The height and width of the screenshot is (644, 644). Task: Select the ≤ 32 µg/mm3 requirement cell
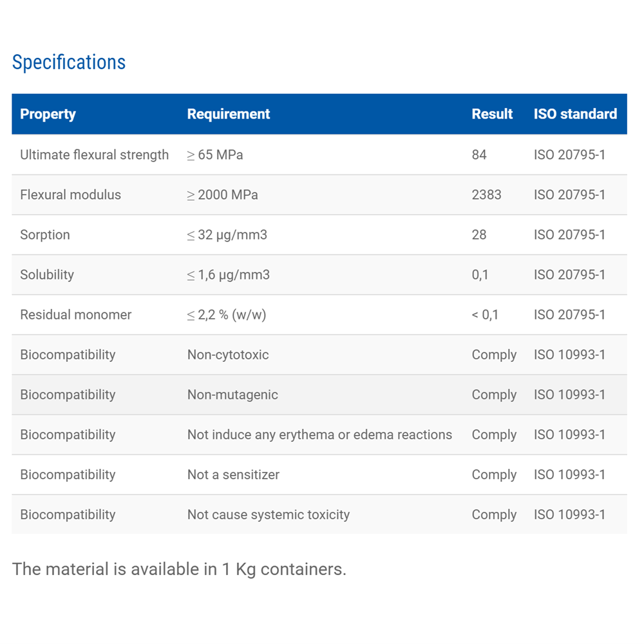(x=227, y=235)
